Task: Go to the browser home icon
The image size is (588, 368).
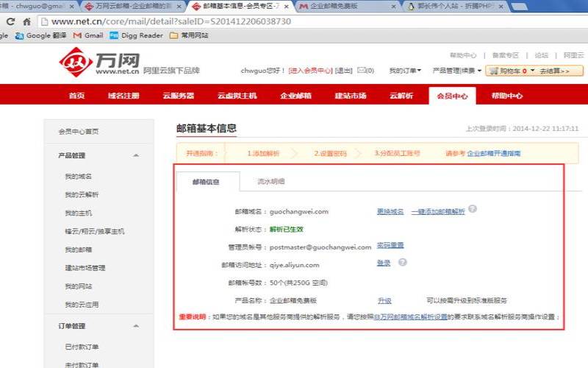Action: pyautogui.click(x=26, y=21)
